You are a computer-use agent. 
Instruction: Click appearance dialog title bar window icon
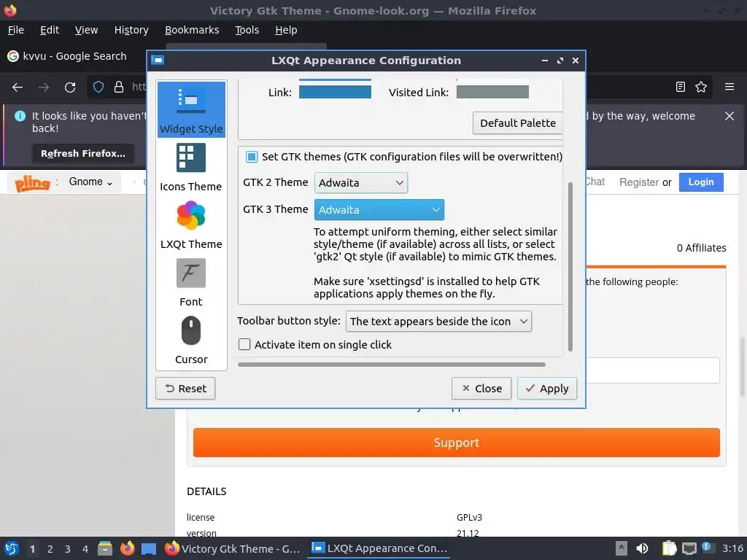(158, 60)
